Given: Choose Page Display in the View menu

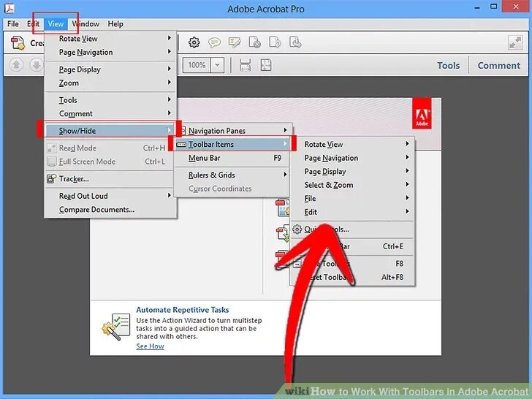Looking at the screenshot, I should pyautogui.click(x=110, y=69).
